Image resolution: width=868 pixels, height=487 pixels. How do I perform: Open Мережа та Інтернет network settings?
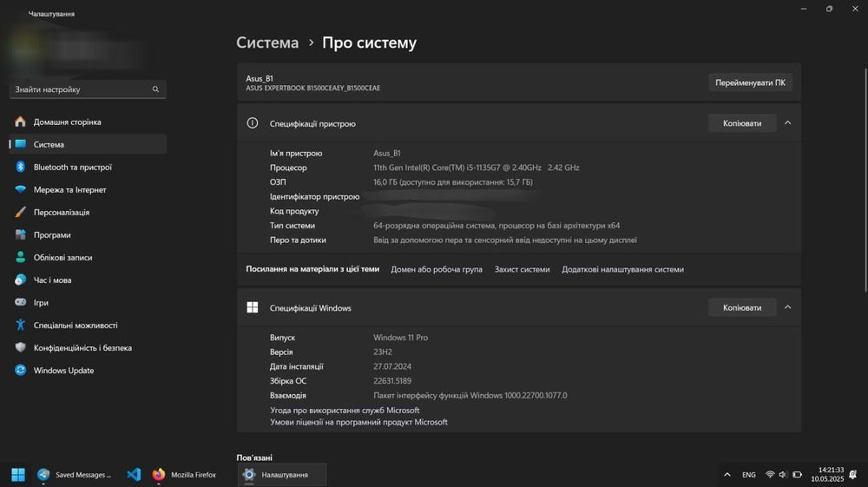tap(69, 190)
